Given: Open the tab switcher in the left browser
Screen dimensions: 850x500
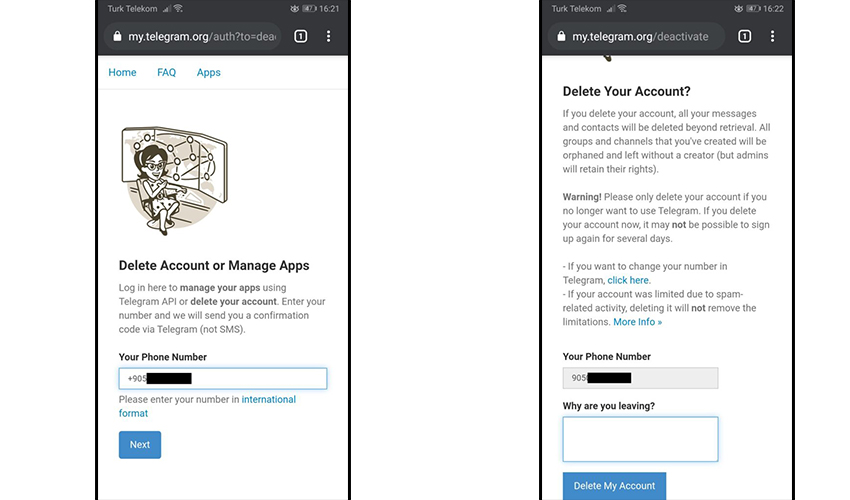Looking at the screenshot, I should pyautogui.click(x=300, y=37).
